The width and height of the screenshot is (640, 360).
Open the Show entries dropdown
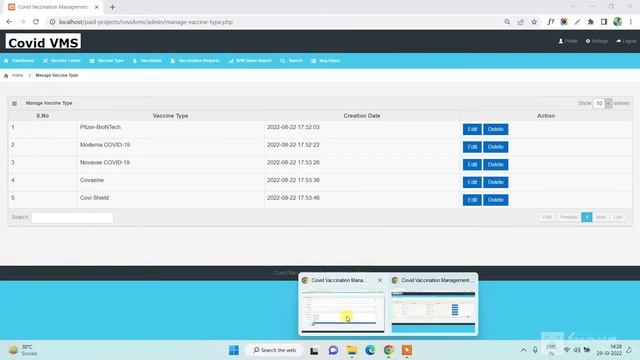coord(602,103)
